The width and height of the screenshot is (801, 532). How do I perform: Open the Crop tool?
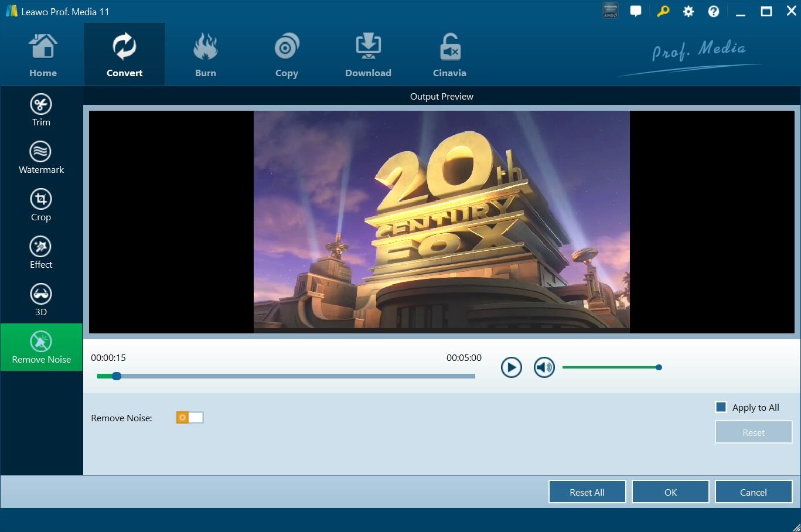click(x=41, y=205)
